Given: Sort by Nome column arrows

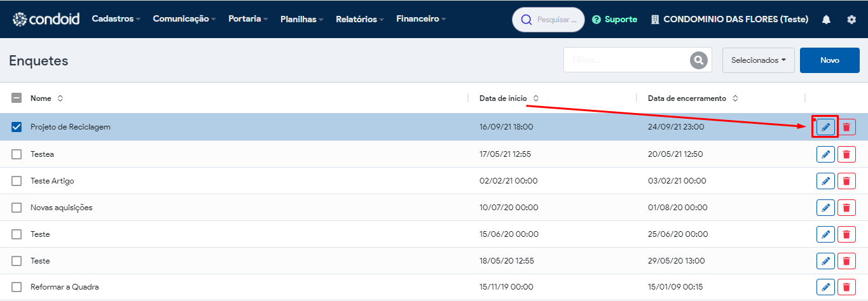Looking at the screenshot, I should (60, 98).
